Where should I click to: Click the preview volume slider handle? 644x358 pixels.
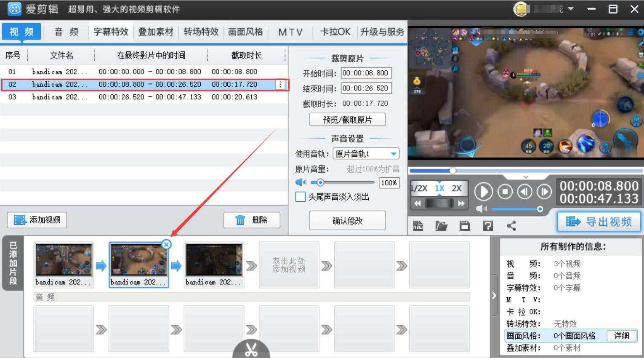[540, 209]
